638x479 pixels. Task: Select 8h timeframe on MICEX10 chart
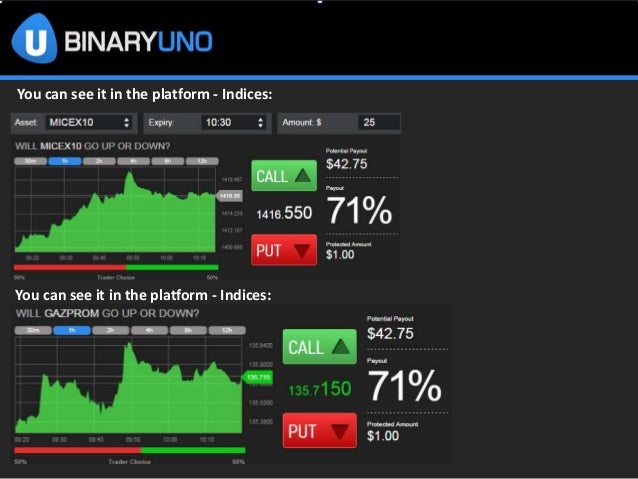tap(168, 161)
